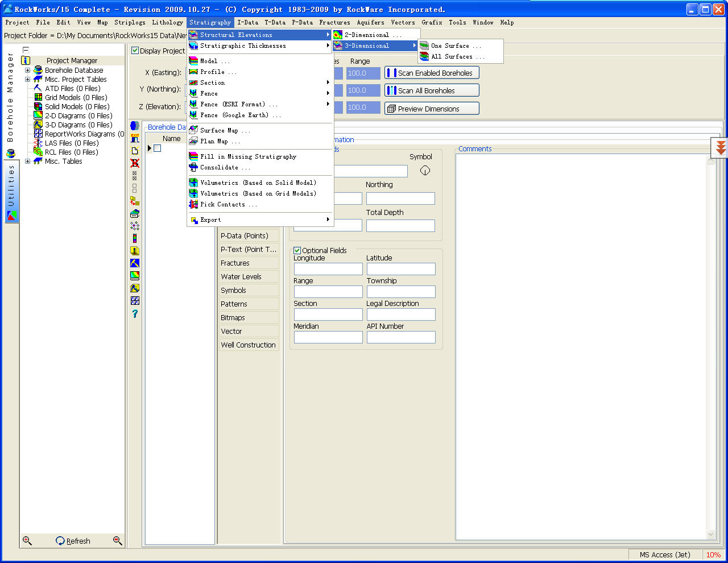Expand the Borehole Database tree node
Viewport: 728px width, 563px height.
27,71
